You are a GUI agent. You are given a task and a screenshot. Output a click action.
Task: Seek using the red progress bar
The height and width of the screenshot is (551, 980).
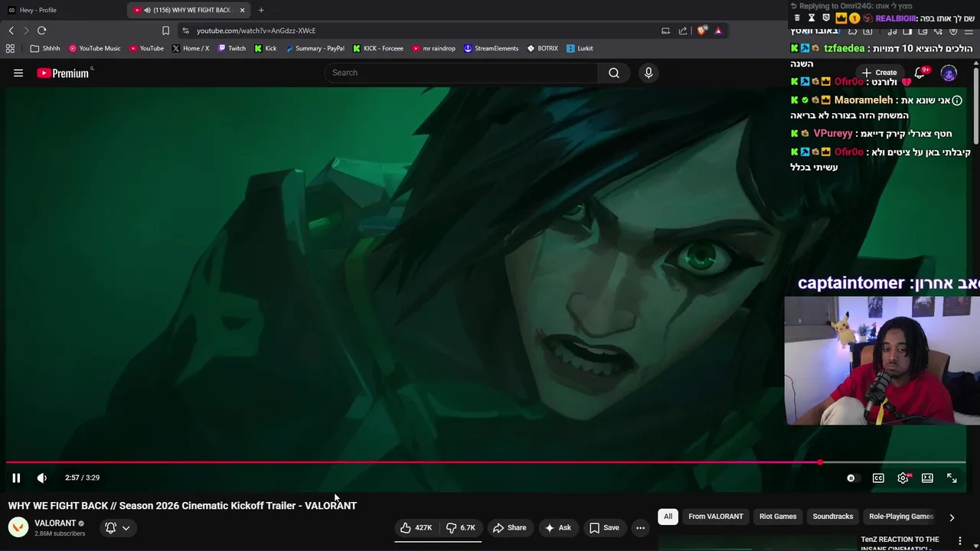pos(486,462)
